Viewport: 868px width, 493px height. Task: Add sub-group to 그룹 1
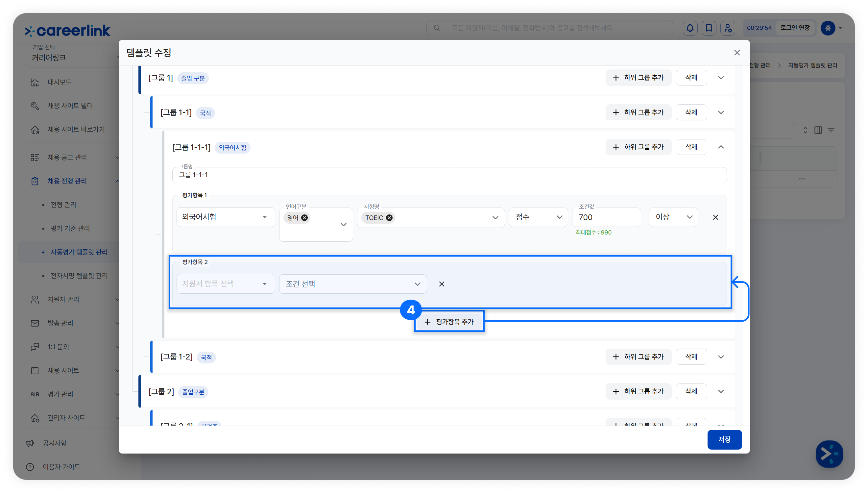[638, 78]
